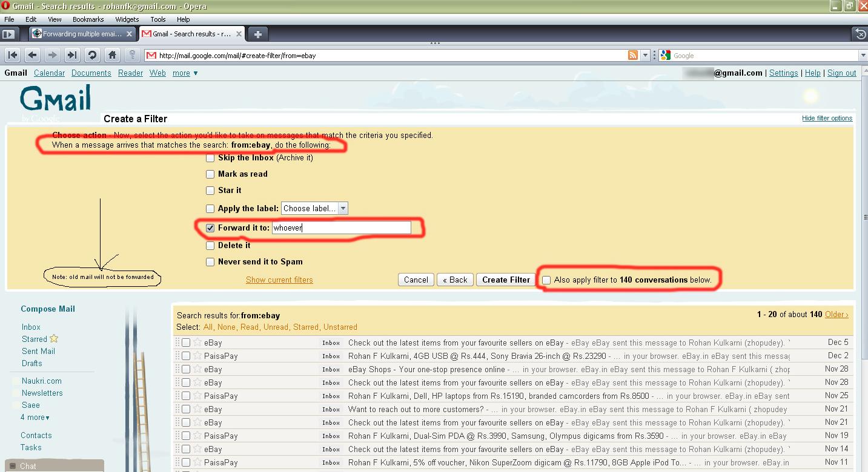Star the Dec 2 PaisaPay message

coord(197,356)
